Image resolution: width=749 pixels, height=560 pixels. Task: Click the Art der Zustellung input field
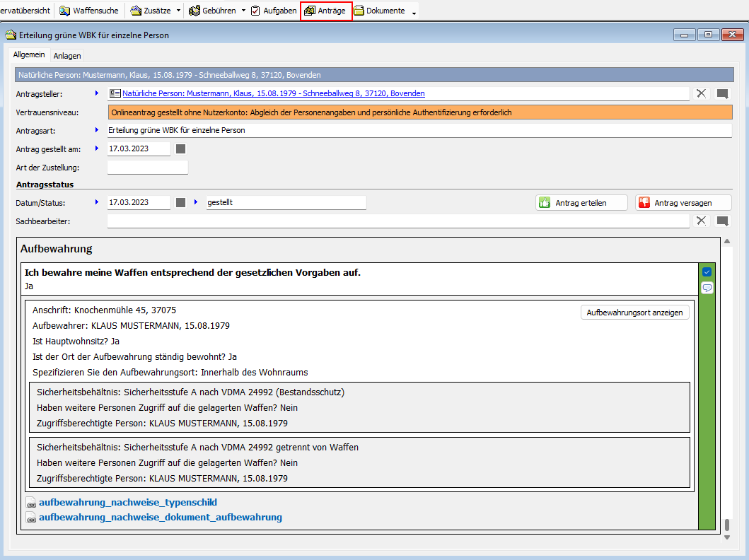[147, 168]
